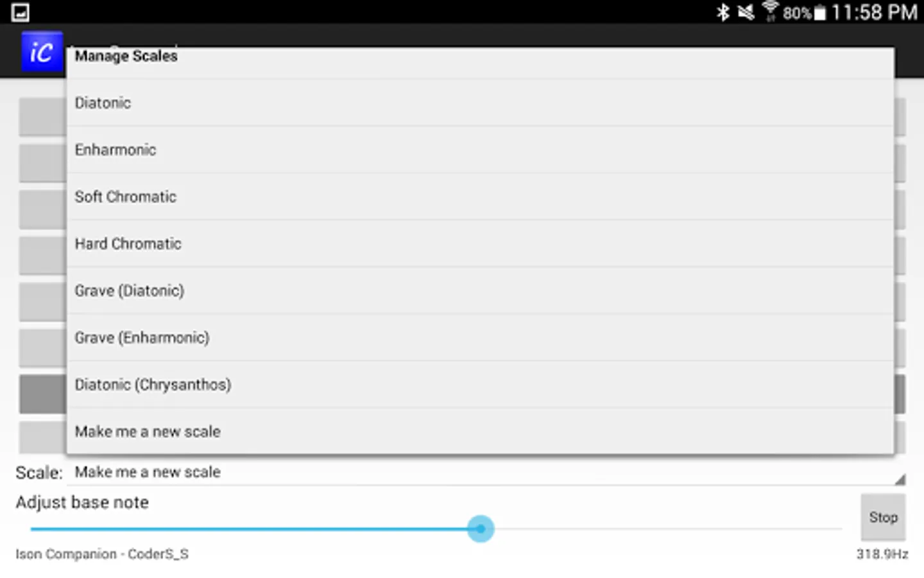Select the Grave (Enharmonic) scale
924x578 pixels.
click(480, 337)
